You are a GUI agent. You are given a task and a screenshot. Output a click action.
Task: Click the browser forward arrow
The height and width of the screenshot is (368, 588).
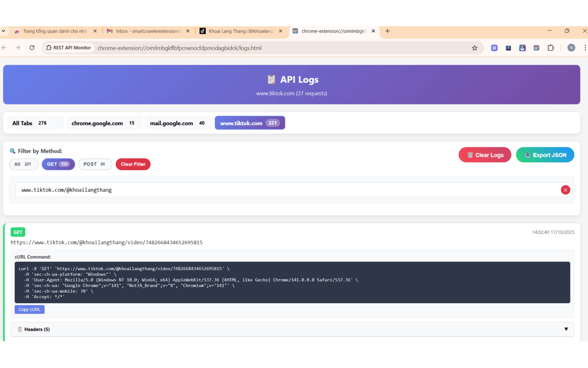click(18, 48)
